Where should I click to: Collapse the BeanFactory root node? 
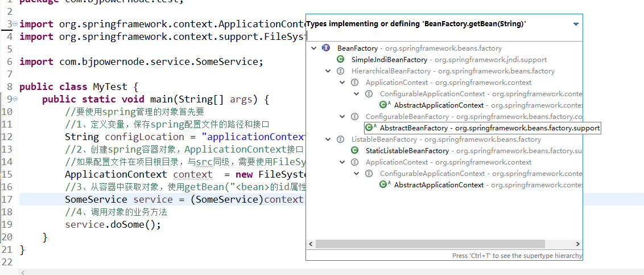[x=314, y=48]
